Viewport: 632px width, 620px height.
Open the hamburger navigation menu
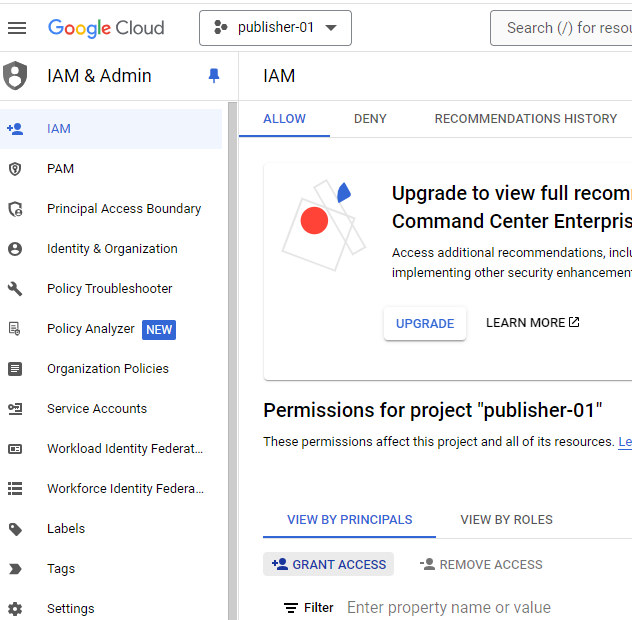(x=17, y=28)
